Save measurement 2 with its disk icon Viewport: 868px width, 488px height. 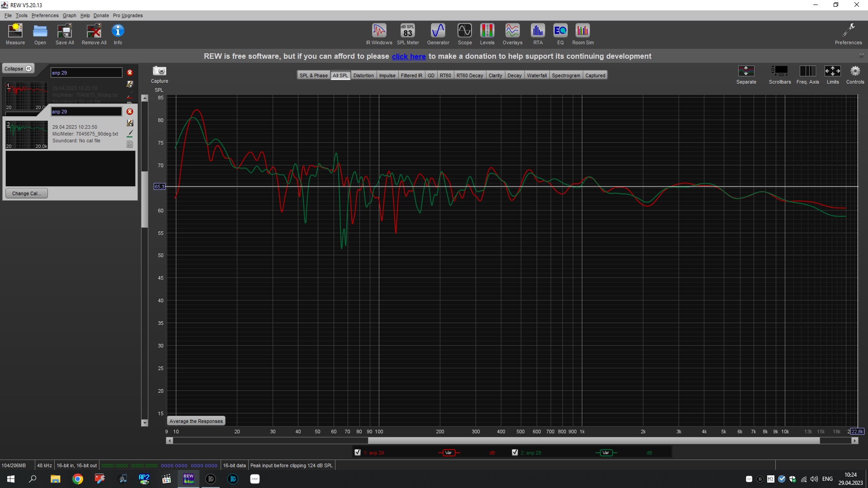point(130,123)
